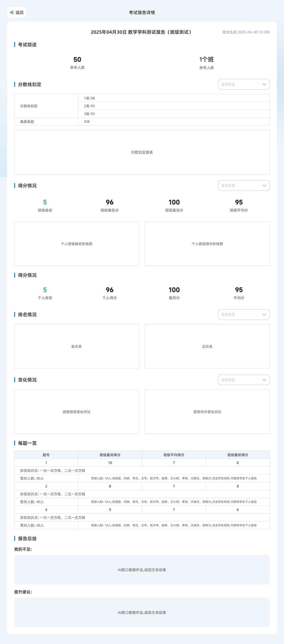Click the back arrow icon beside 返回
The width and height of the screenshot is (284, 644).
click(x=12, y=13)
